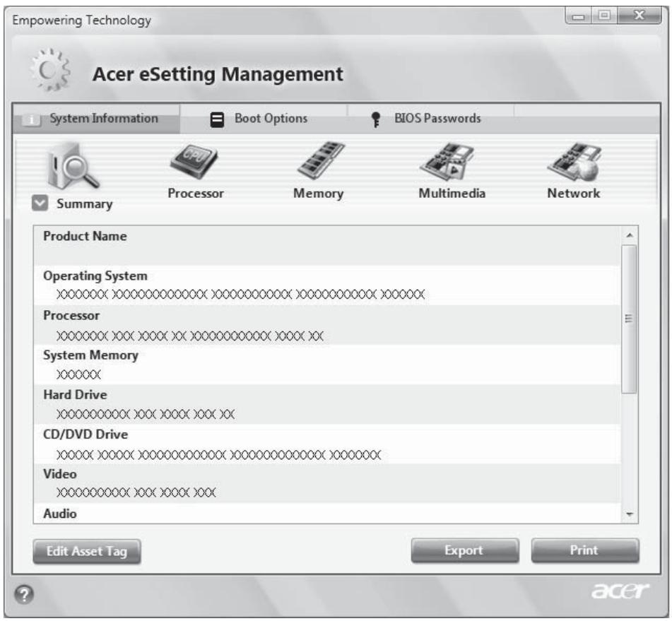Click the System Information tab info icon

(32, 120)
